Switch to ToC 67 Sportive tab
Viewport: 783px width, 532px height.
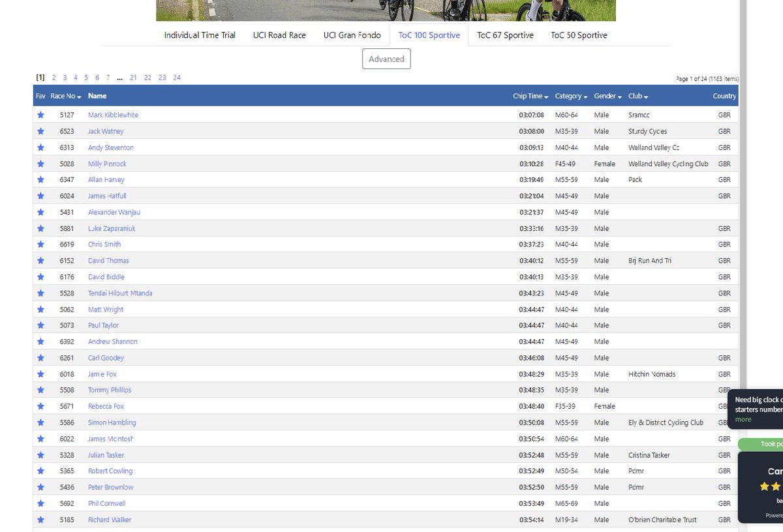click(505, 35)
